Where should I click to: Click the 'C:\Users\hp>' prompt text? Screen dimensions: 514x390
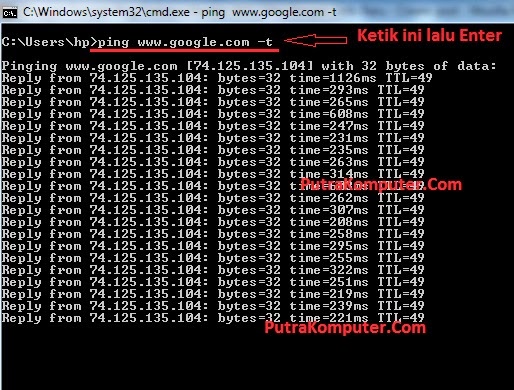49,42
